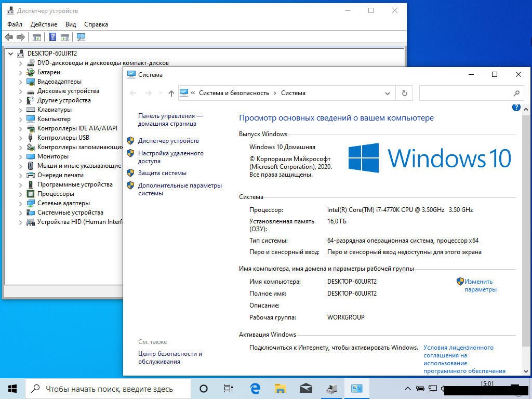Click the Очереди печати printer icon
532x399 pixels.
[x=31, y=175]
